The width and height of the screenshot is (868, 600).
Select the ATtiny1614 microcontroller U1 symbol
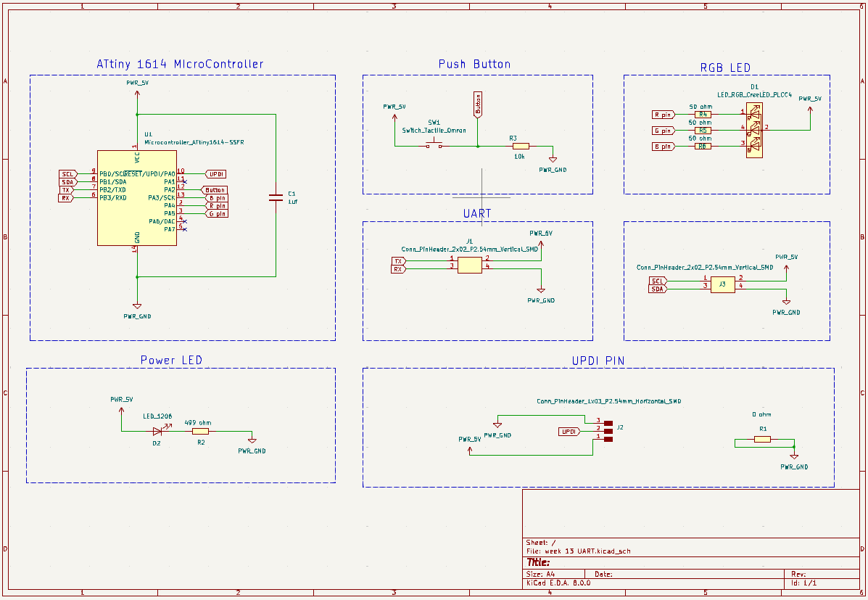(x=137, y=197)
